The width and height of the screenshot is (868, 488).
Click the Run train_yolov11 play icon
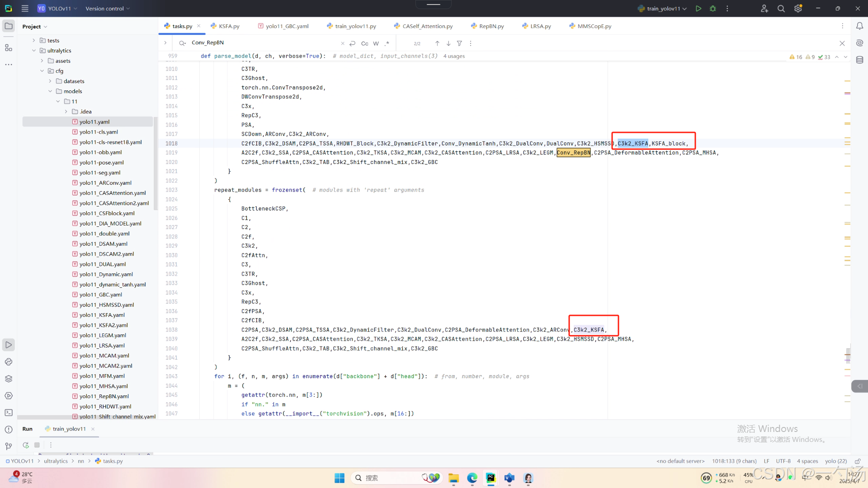pos(698,9)
